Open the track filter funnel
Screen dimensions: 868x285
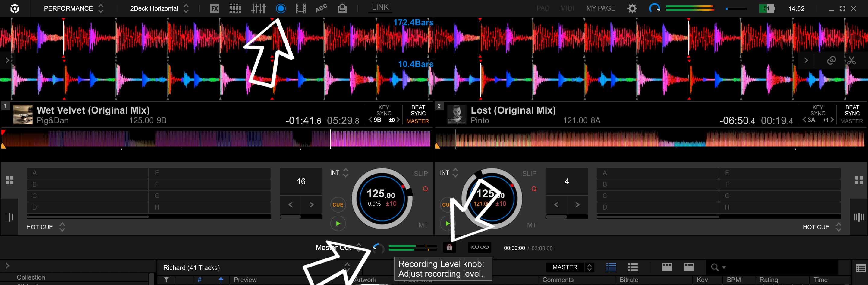166,280
